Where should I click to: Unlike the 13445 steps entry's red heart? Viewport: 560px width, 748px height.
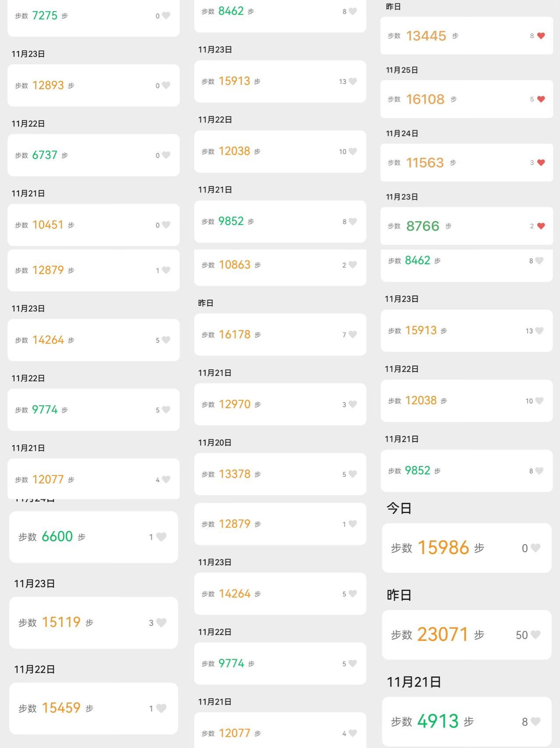tap(541, 36)
